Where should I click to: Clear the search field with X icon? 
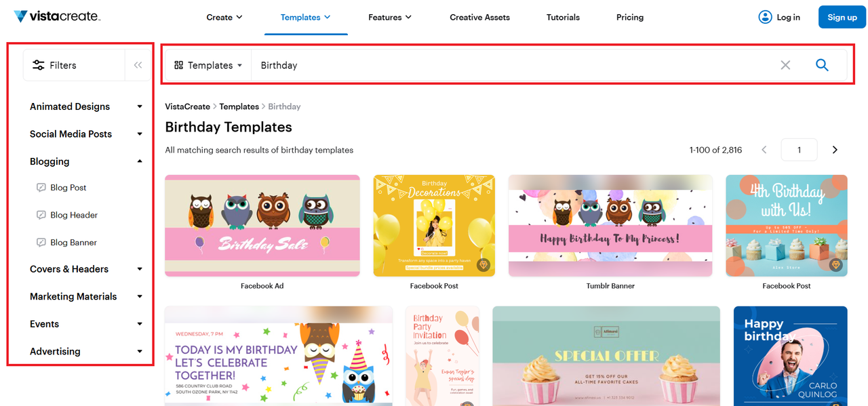click(x=785, y=65)
